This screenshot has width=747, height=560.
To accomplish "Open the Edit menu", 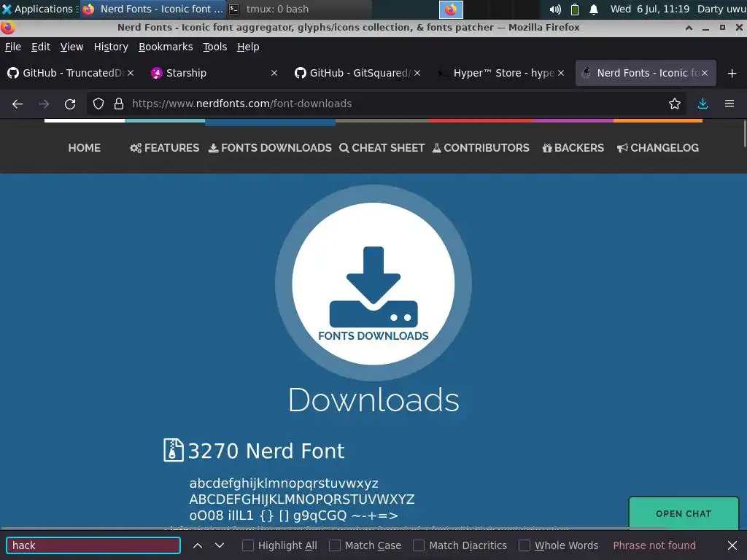I will 41,47.
